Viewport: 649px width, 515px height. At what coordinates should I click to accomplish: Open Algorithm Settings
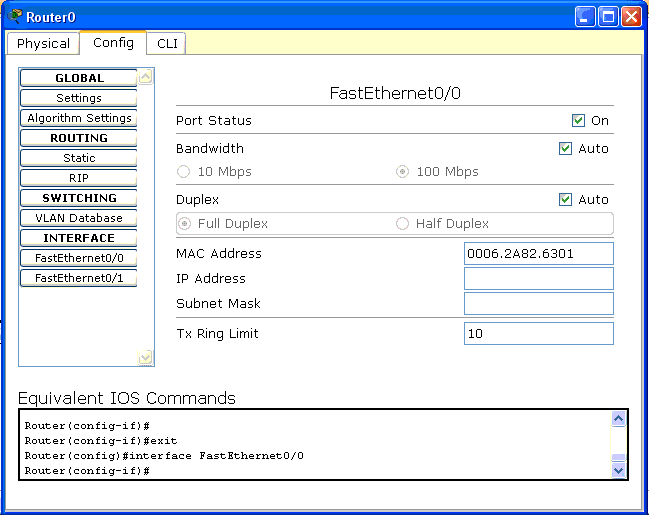pyautogui.click(x=79, y=118)
